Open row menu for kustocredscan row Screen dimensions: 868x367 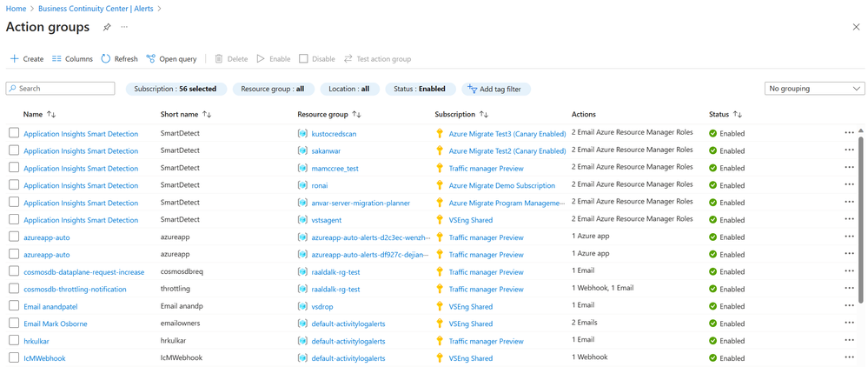849,133
